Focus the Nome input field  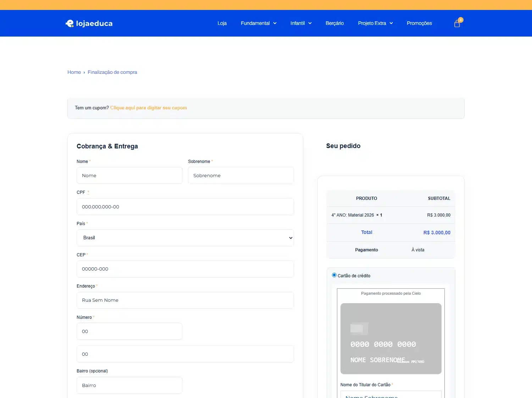[129, 175]
